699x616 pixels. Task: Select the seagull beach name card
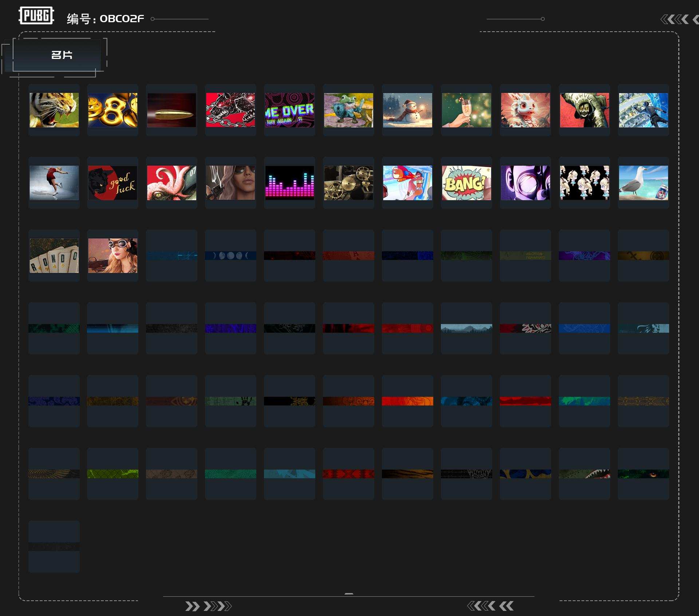point(643,183)
